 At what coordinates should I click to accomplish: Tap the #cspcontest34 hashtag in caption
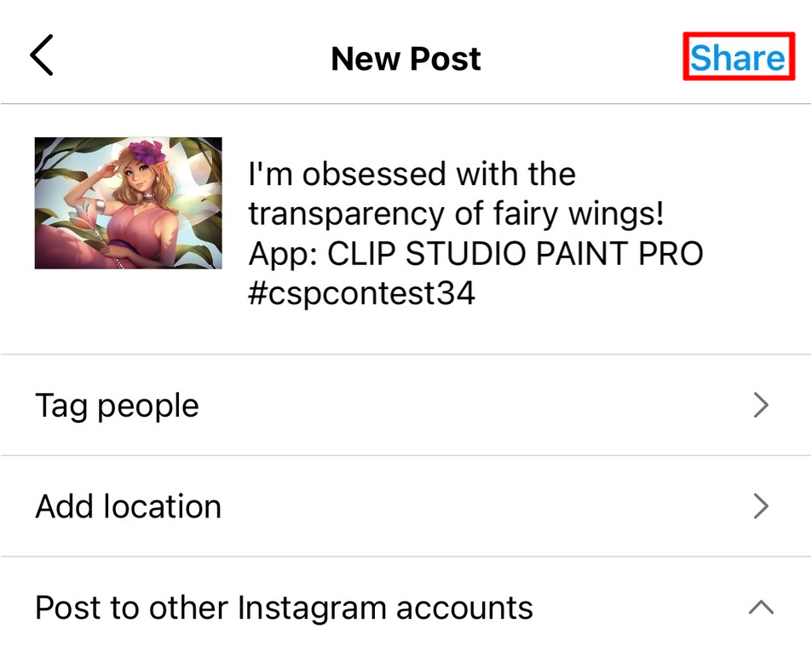[x=361, y=294]
